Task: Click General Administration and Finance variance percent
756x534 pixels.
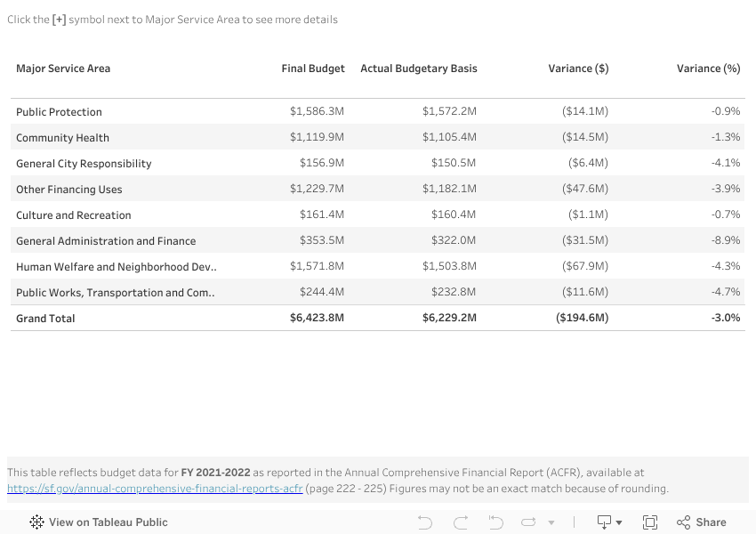Action: click(726, 241)
